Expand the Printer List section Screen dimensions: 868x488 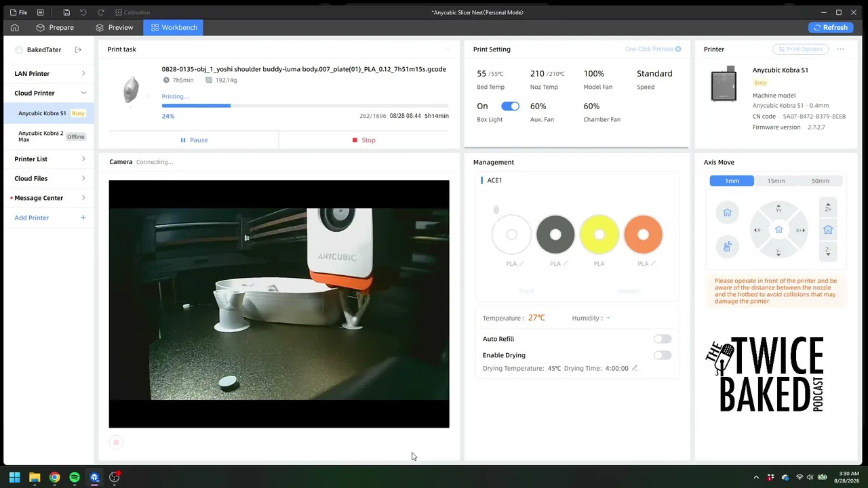50,159
